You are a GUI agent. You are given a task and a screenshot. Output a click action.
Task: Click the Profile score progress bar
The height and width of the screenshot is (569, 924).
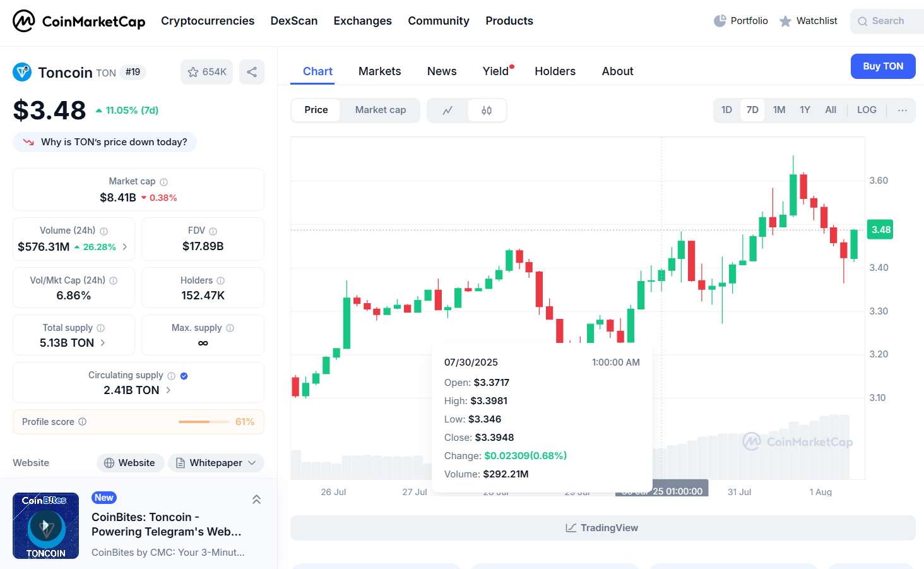(x=203, y=422)
